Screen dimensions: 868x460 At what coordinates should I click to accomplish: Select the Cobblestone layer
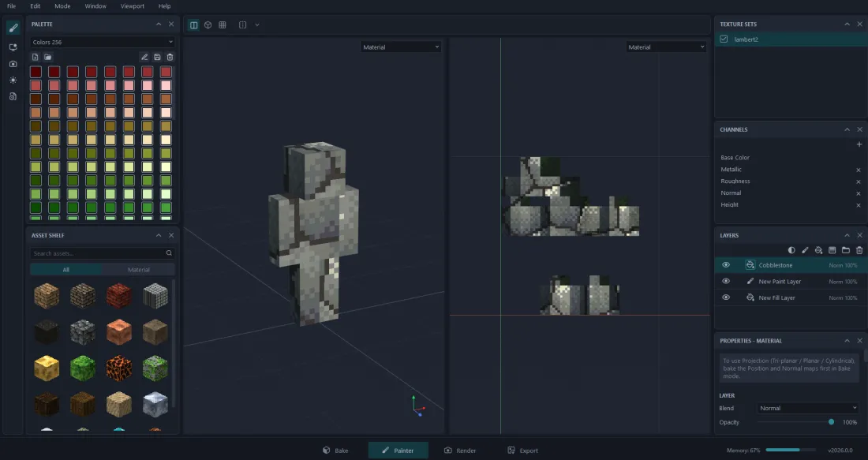point(791,265)
